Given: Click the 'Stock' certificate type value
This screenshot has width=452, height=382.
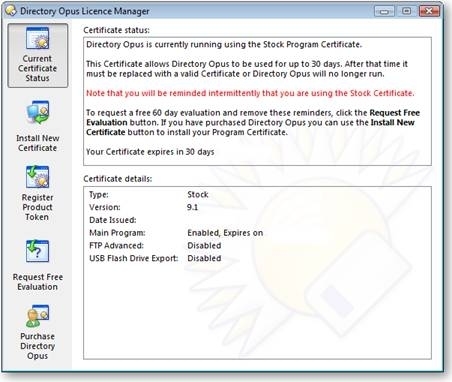Looking at the screenshot, I should 198,195.
